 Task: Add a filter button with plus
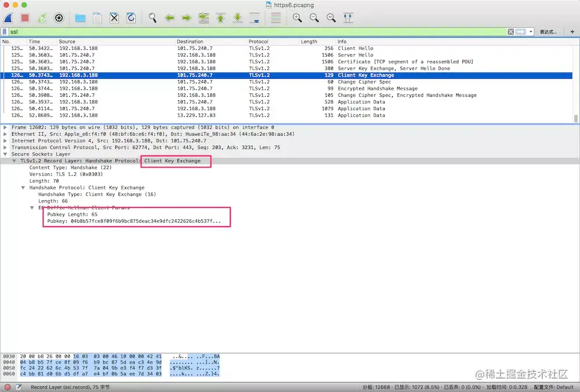pos(572,32)
